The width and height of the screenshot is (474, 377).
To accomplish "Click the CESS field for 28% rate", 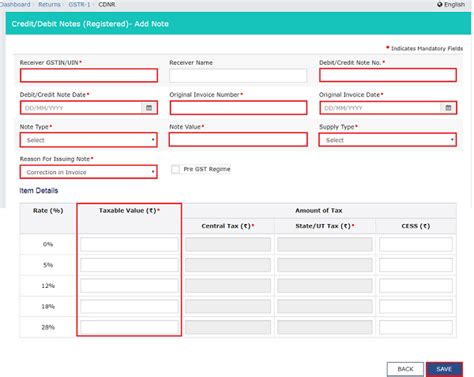I will point(416,327).
